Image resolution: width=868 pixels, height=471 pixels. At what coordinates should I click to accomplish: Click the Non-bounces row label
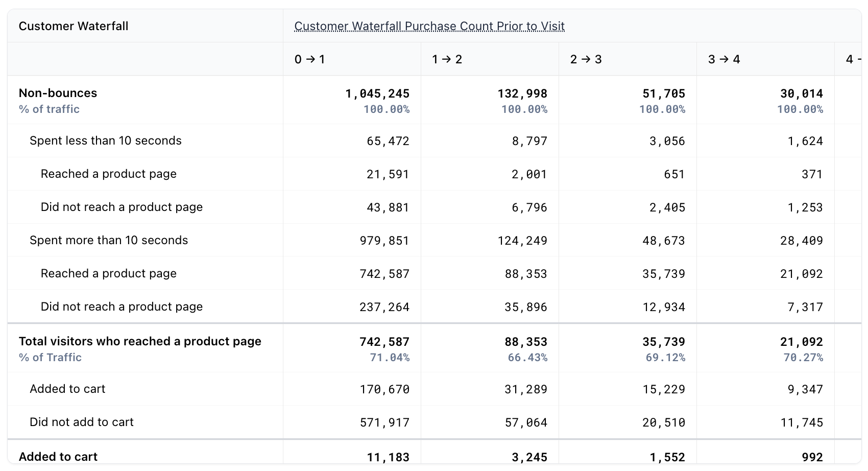tap(58, 93)
